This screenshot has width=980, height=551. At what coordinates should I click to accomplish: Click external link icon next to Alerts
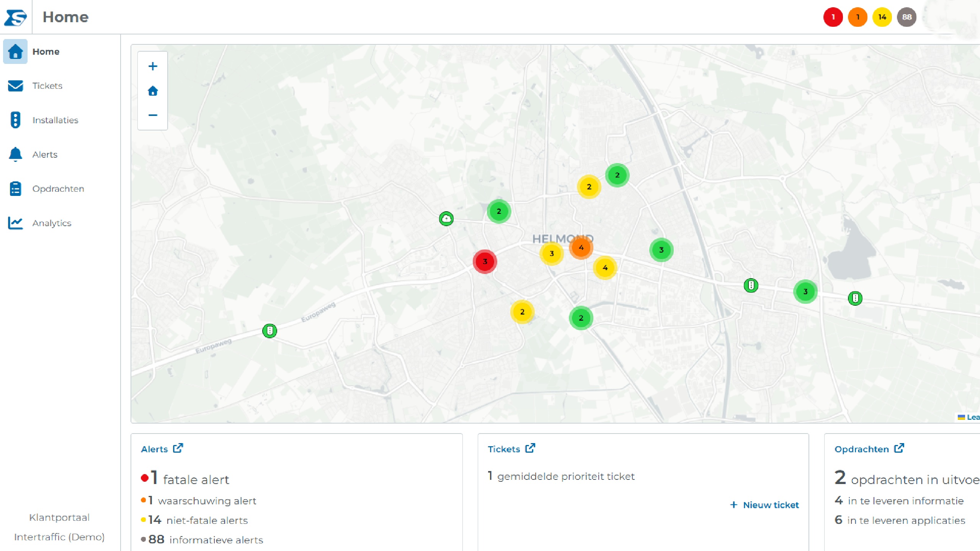pyautogui.click(x=178, y=448)
